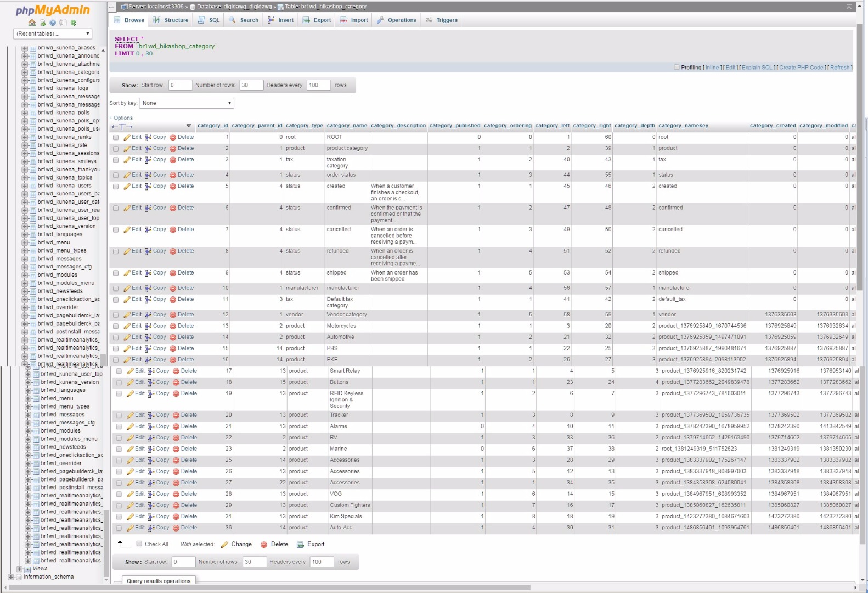Open the Sort by key dropdown
The image size is (868, 593).
tap(187, 103)
